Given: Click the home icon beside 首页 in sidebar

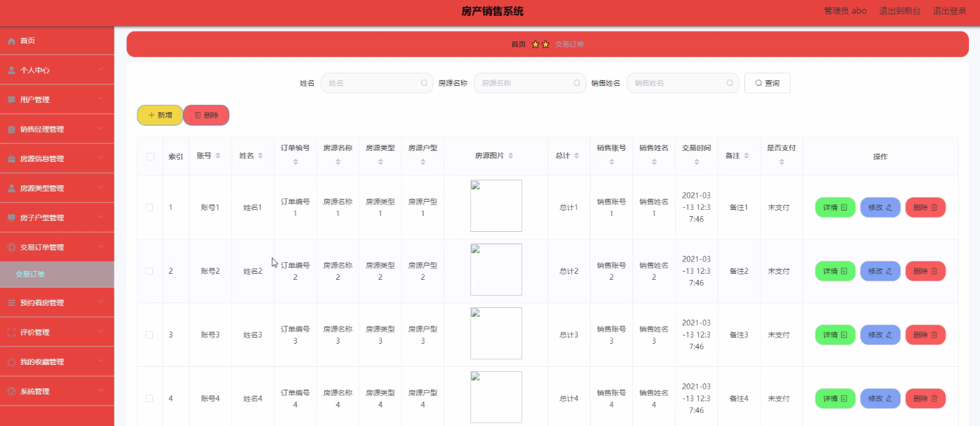Looking at the screenshot, I should point(11,41).
